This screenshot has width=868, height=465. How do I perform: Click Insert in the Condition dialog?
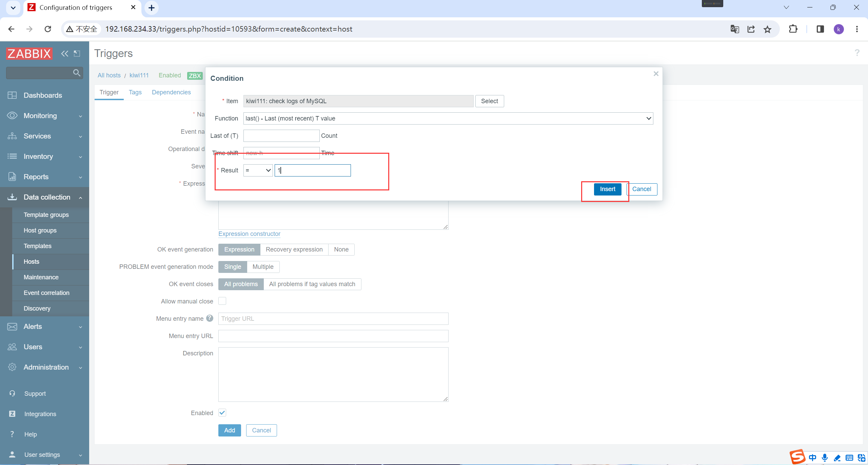(607, 189)
